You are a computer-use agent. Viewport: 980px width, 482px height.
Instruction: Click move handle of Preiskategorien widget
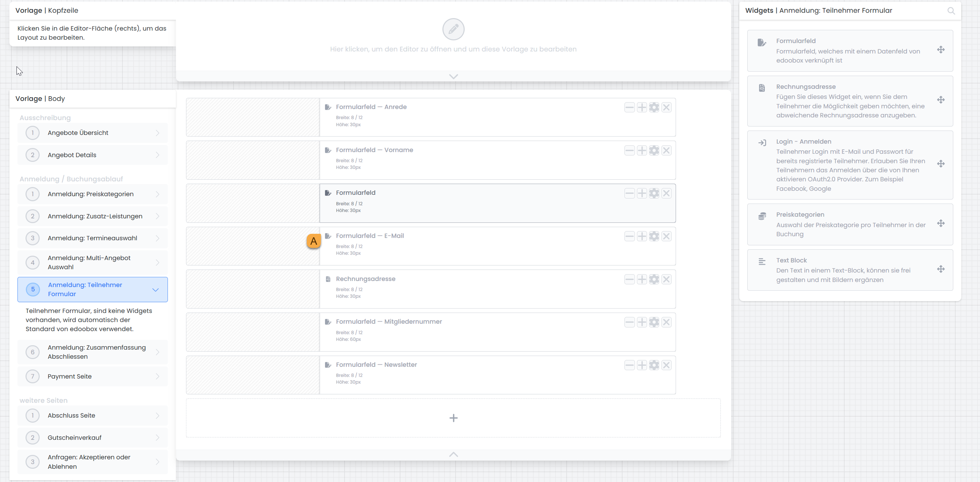(940, 223)
